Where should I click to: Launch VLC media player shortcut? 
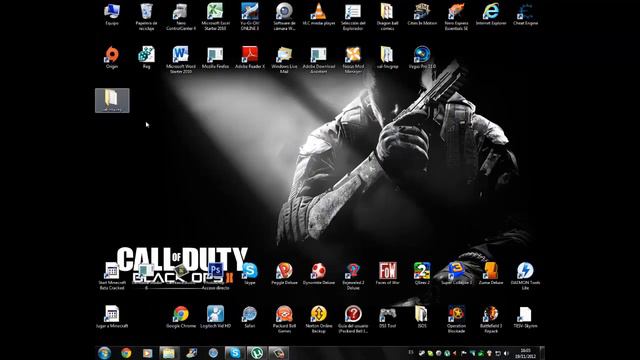[318, 15]
